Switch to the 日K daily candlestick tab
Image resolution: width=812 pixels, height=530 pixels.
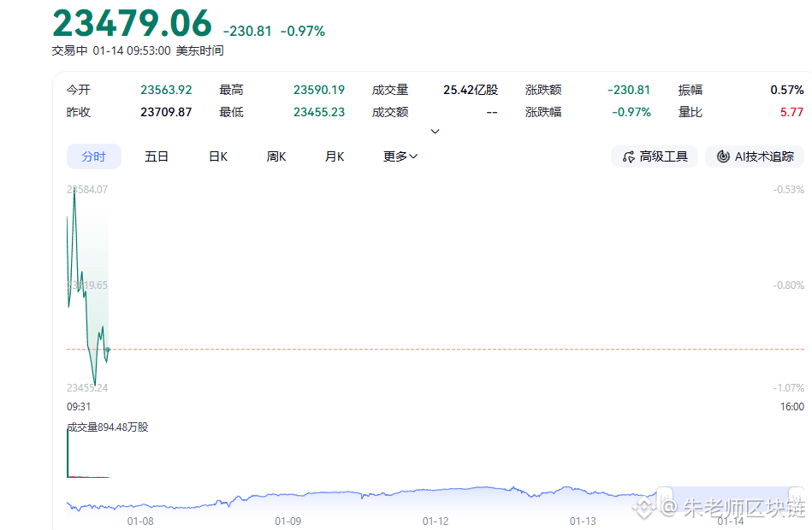(216, 156)
